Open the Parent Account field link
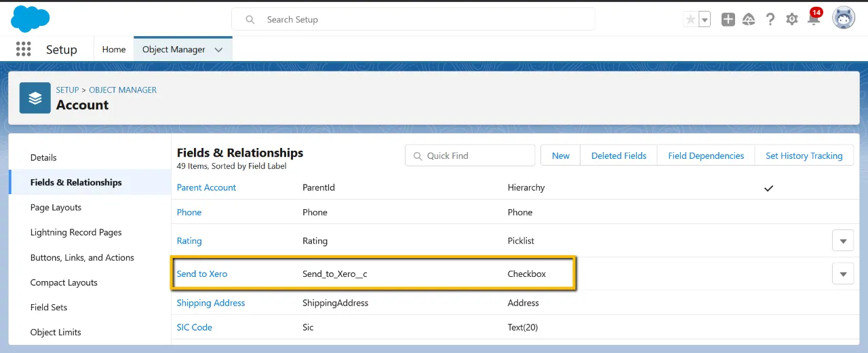868x353 pixels. [x=207, y=187]
